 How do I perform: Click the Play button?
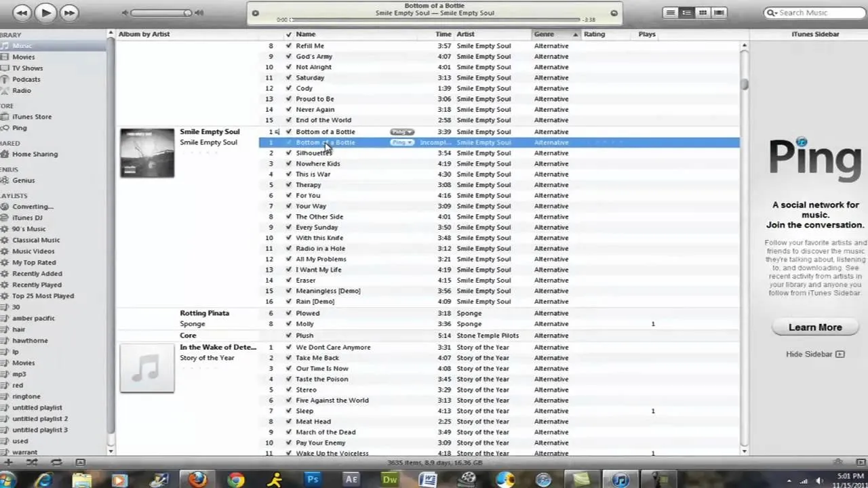[45, 12]
